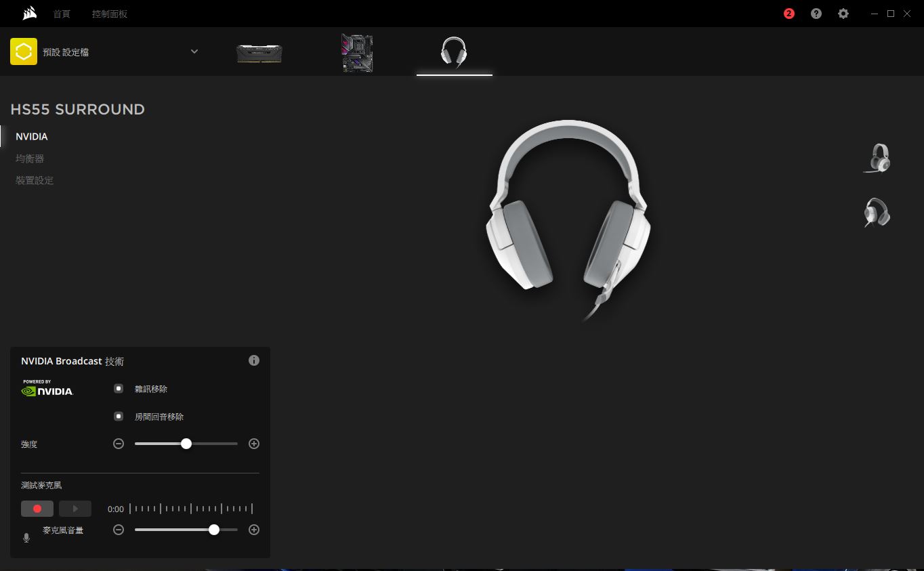Viewport: 924px width, 571px height.
Task: Open the 控制面板 dashboard tab
Action: (x=110, y=14)
